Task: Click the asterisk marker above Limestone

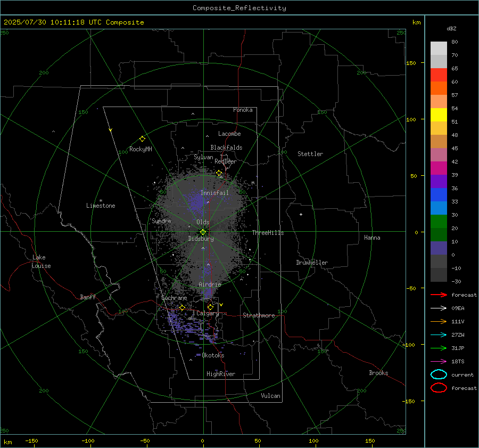Action: [101, 201]
